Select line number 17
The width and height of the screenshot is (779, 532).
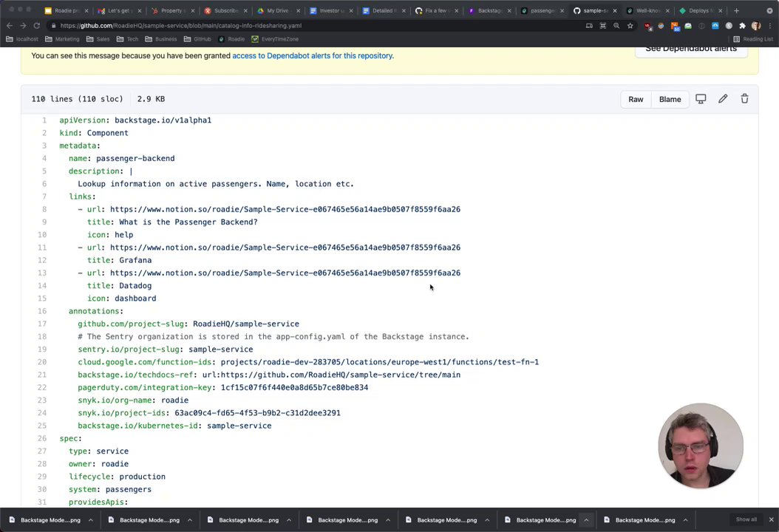pyautogui.click(x=41, y=324)
